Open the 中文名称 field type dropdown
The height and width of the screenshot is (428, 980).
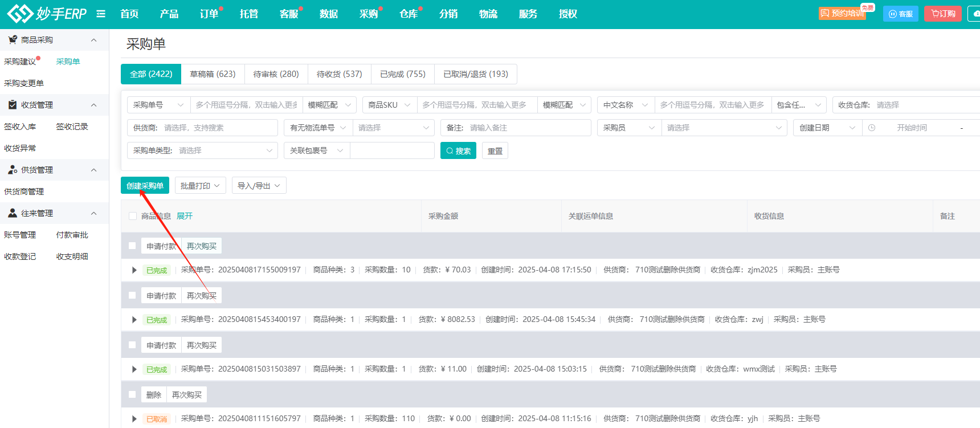[x=626, y=105]
